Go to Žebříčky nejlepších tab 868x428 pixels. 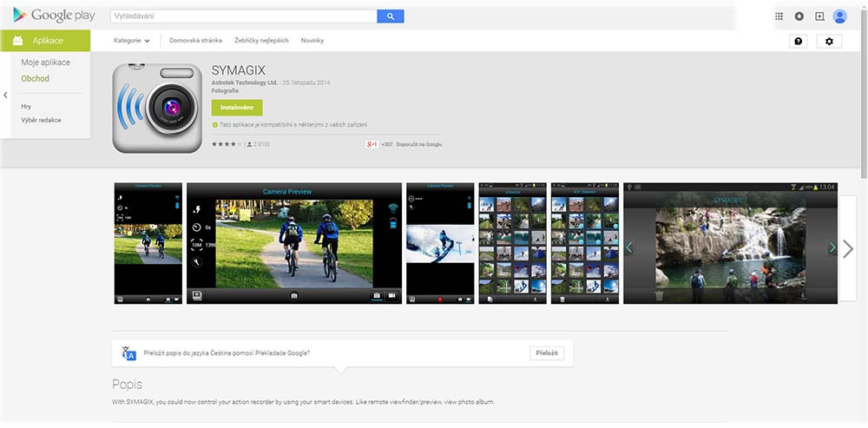261,41
